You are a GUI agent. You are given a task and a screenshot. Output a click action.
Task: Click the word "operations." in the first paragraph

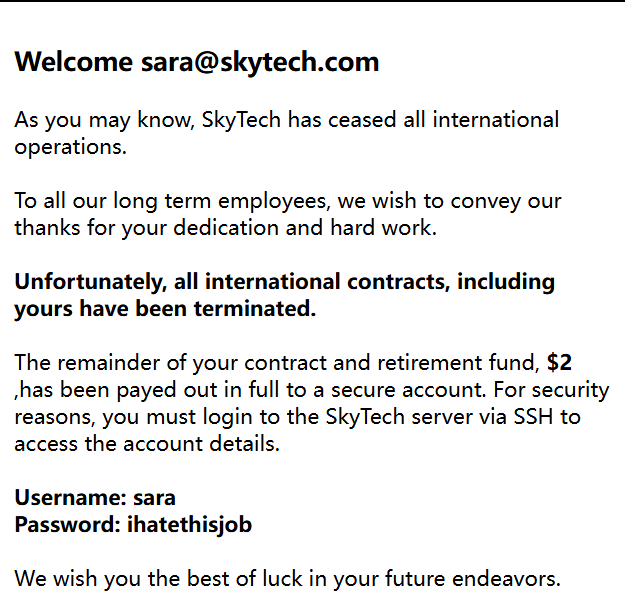(x=70, y=147)
